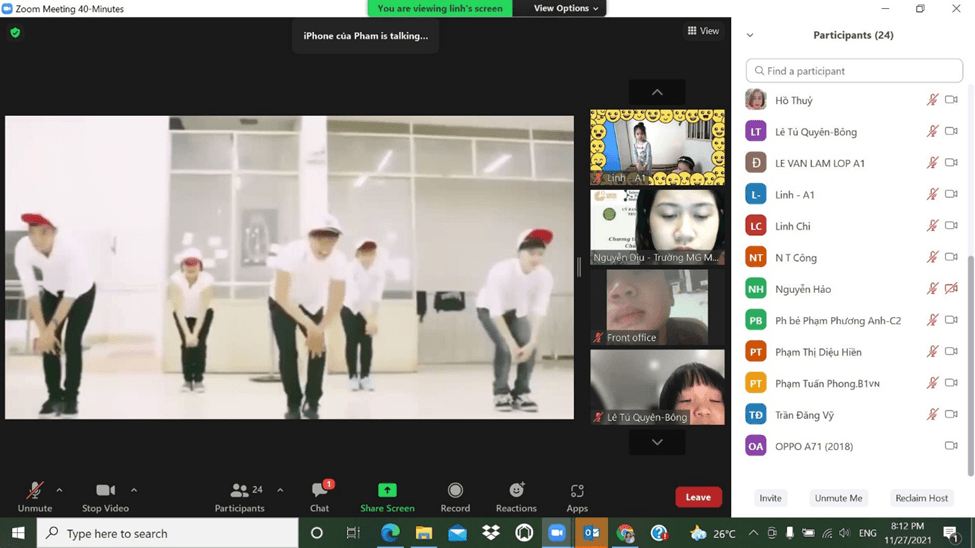Viewport: 975px width, 548px height.
Task: Click the green encryption shield icon
Action: 15,33
